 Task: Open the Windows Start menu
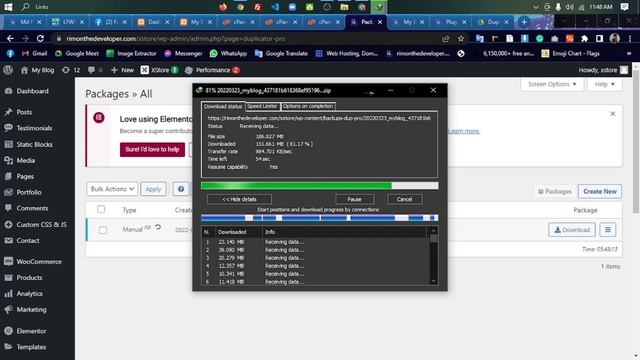coord(8,7)
